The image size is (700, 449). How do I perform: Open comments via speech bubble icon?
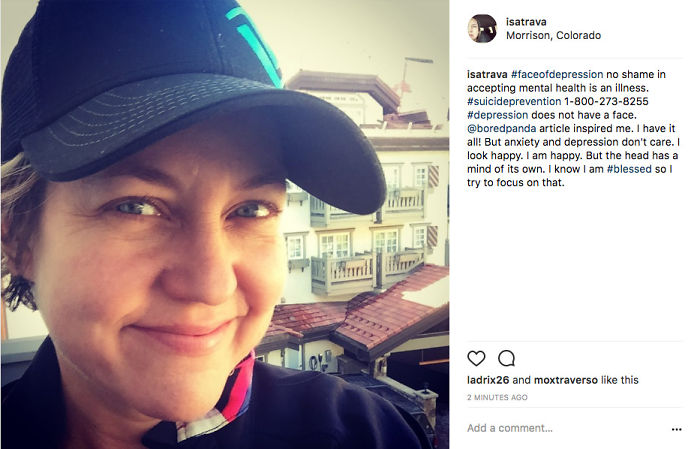pos(506,358)
